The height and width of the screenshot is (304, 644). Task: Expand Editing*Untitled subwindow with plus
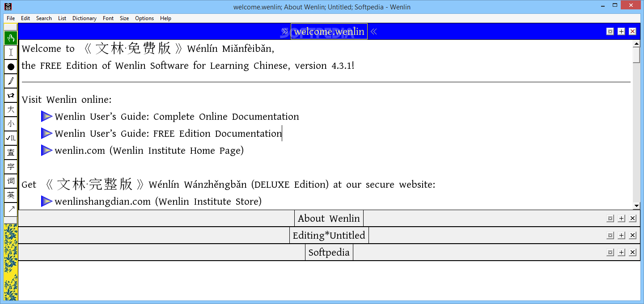coord(621,236)
